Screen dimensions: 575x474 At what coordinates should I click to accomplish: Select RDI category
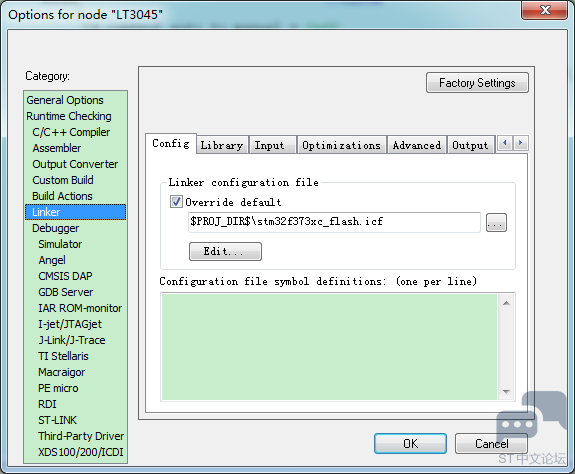coord(47,404)
